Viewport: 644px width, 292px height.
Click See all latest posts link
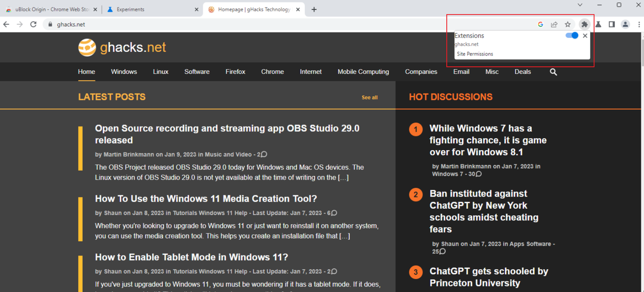tap(369, 97)
